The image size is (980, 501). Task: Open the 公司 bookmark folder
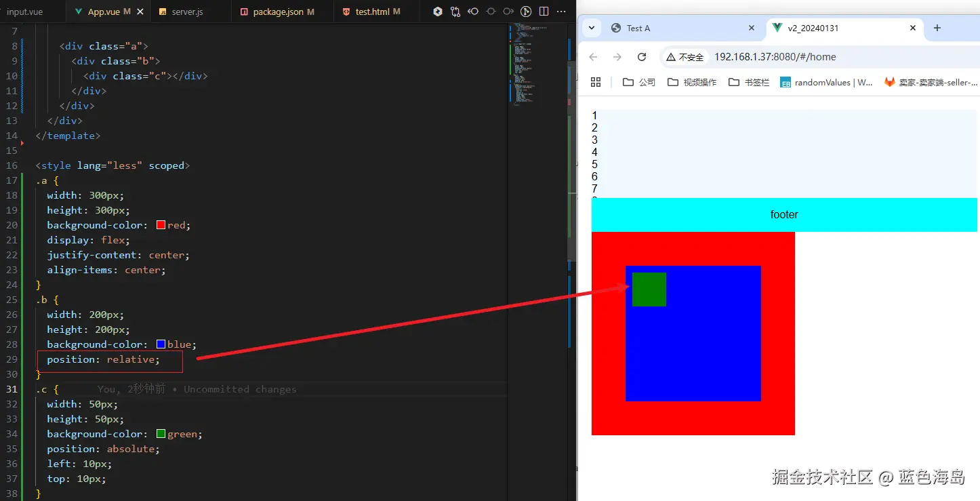(639, 82)
